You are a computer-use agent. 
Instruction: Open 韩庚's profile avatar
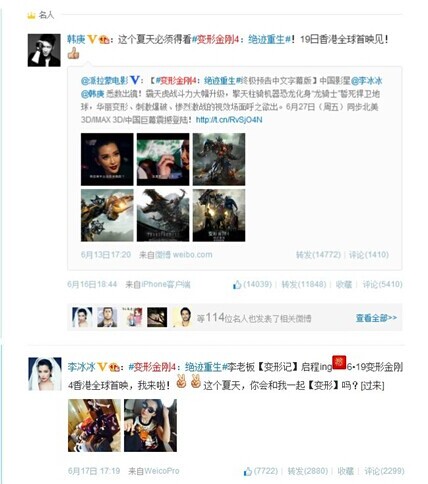click(44, 50)
